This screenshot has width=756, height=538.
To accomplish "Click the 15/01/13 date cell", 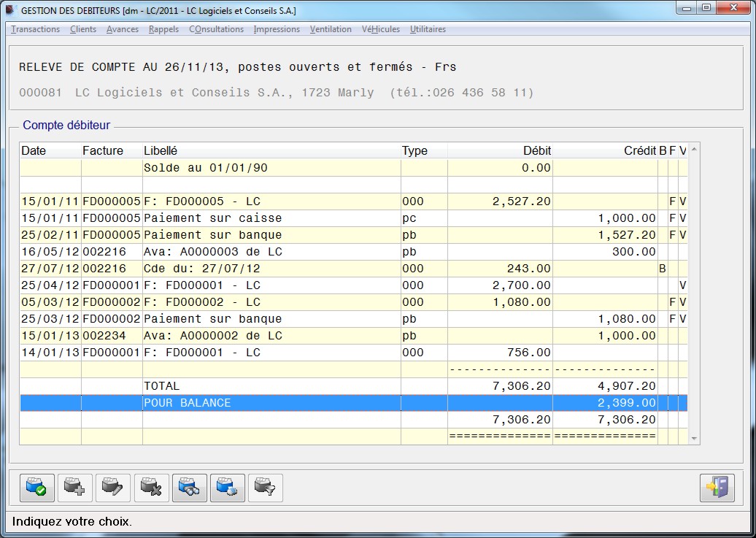I will pyautogui.click(x=50, y=336).
